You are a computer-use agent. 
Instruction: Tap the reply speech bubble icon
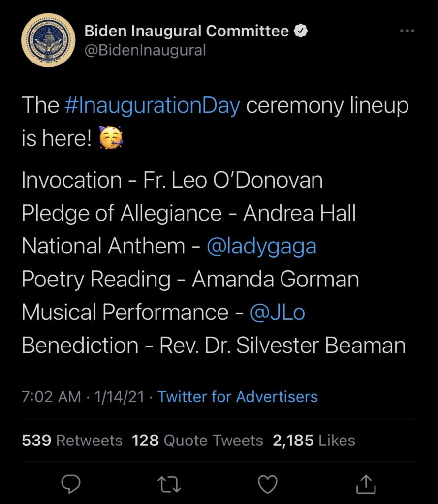[x=71, y=484]
